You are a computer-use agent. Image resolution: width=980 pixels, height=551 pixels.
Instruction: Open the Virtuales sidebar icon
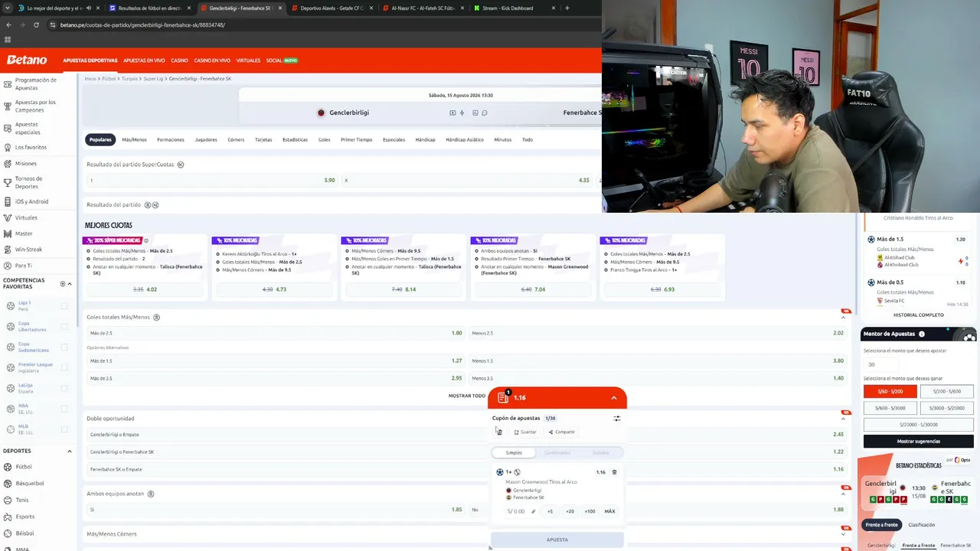pos(8,217)
